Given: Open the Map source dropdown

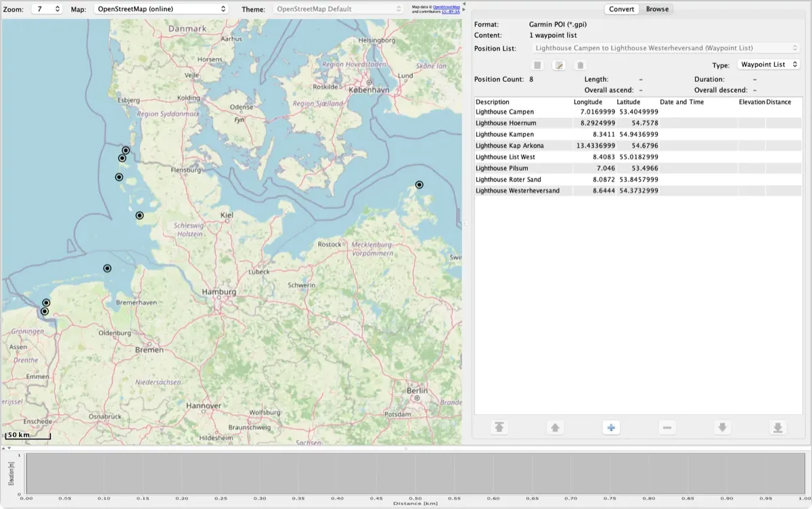Looking at the screenshot, I should coord(160,9).
